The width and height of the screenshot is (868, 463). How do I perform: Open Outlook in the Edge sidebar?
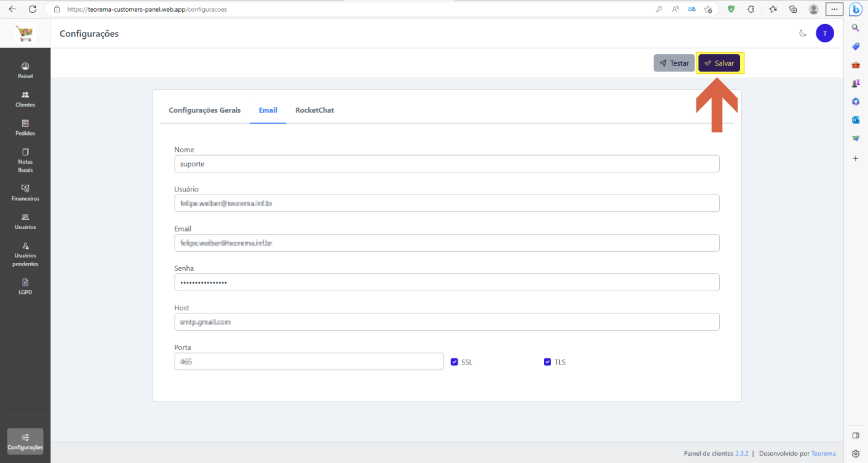tap(855, 120)
